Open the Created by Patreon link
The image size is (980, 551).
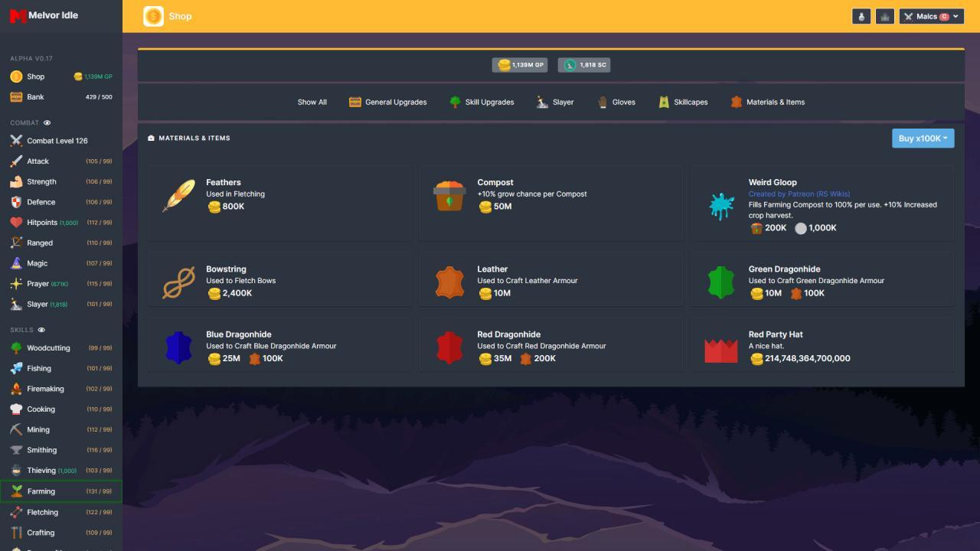799,194
